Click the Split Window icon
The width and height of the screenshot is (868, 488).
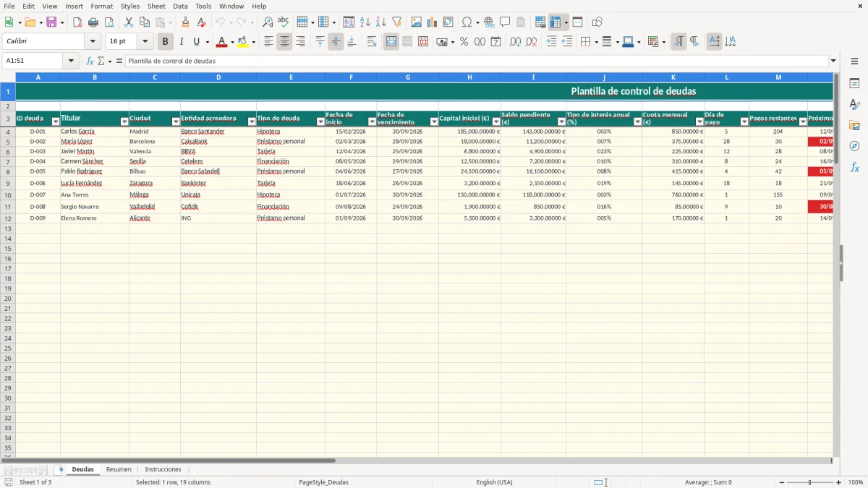pyautogui.click(x=577, y=22)
